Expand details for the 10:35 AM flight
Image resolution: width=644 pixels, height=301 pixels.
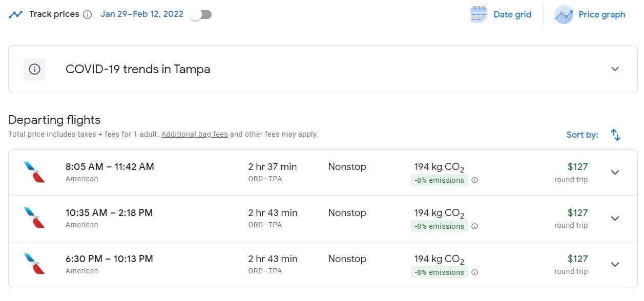point(615,219)
